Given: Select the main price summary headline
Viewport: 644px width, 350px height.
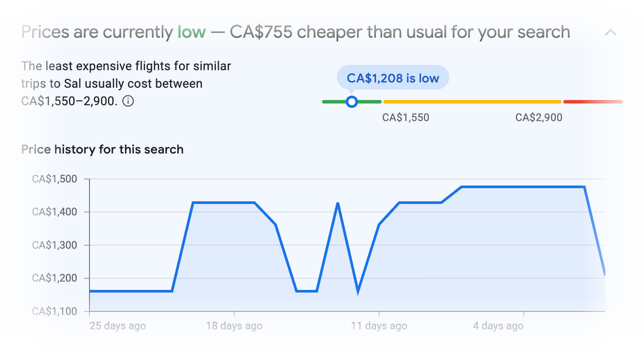Looking at the screenshot, I should point(296,31).
